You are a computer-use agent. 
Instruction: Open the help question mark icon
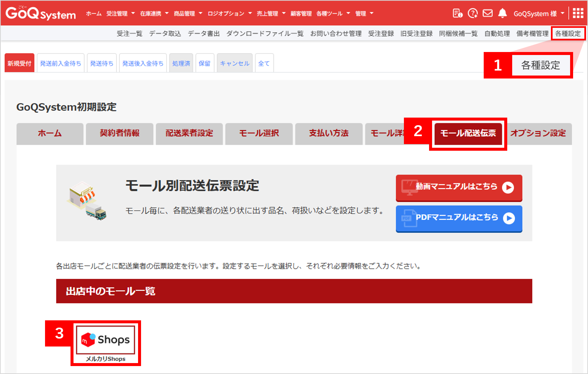[x=472, y=13]
